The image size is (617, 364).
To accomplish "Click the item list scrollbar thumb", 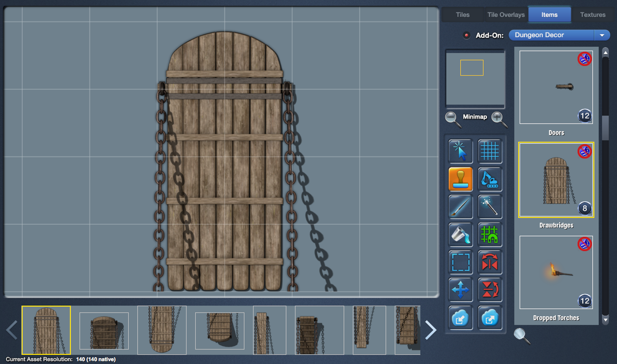I will [605, 127].
